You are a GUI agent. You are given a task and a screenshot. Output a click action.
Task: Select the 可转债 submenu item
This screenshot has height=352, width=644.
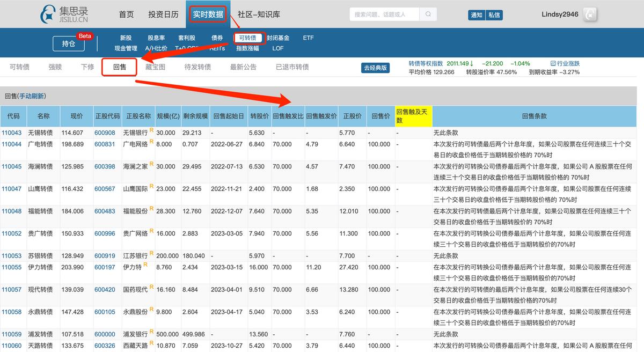click(247, 38)
